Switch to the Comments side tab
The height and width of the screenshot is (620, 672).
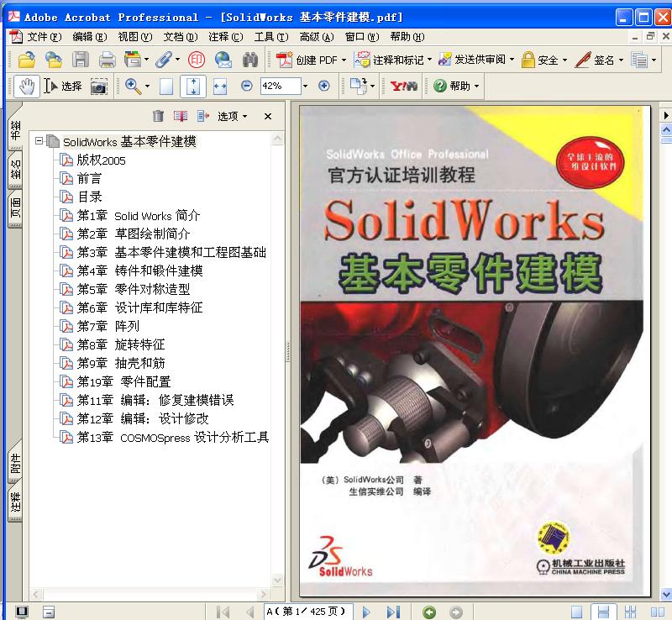[x=15, y=502]
